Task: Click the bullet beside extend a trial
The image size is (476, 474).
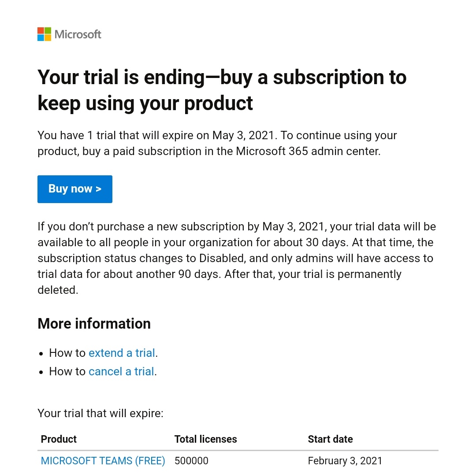Action: 41,353
